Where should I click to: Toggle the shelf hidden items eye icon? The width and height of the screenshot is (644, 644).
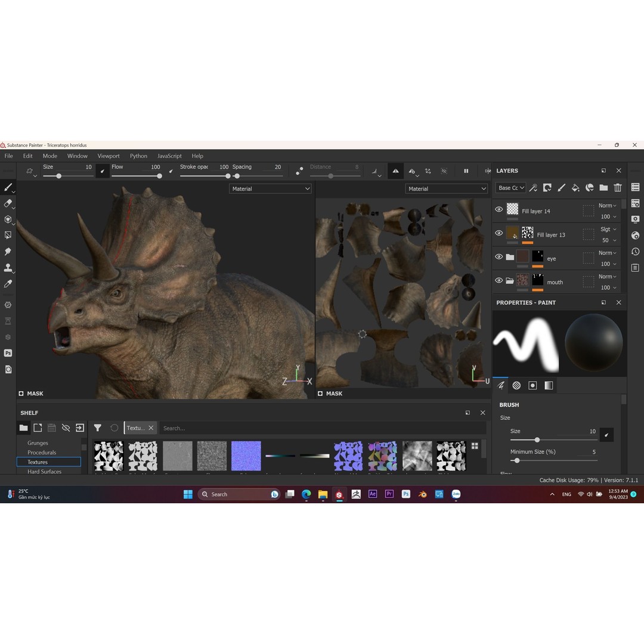(x=66, y=428)
